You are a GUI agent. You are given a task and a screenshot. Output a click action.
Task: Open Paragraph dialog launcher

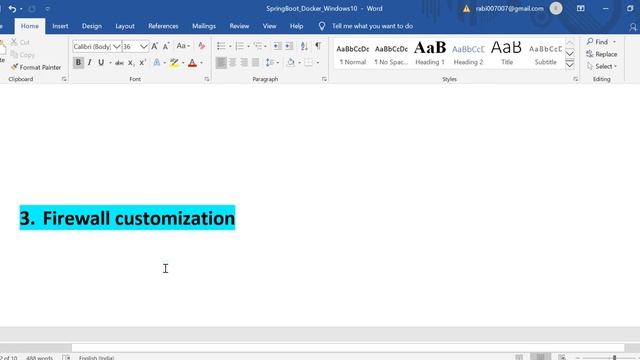tap(324, 79)
